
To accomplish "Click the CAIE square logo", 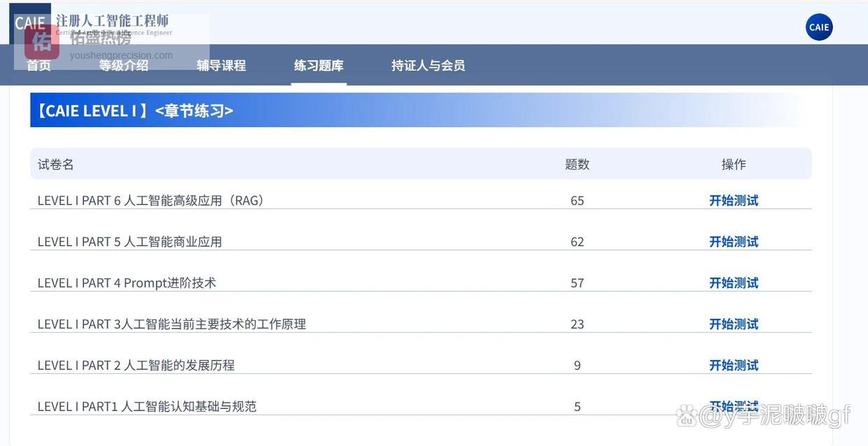I will [x=30, y=23].
